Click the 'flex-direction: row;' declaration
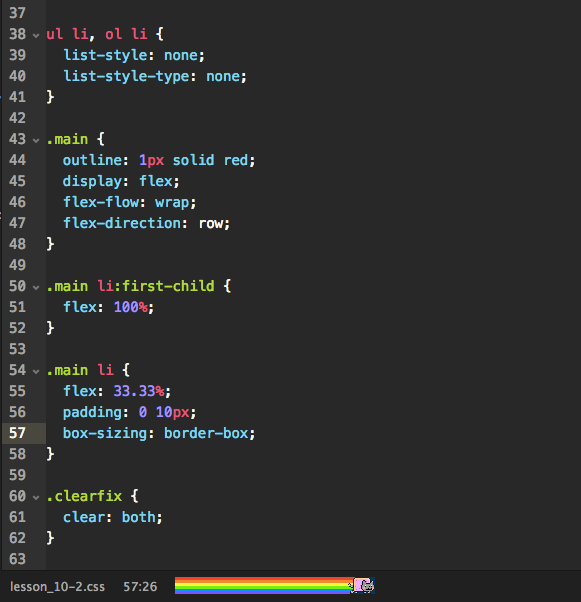 click(x=147, y=223)
